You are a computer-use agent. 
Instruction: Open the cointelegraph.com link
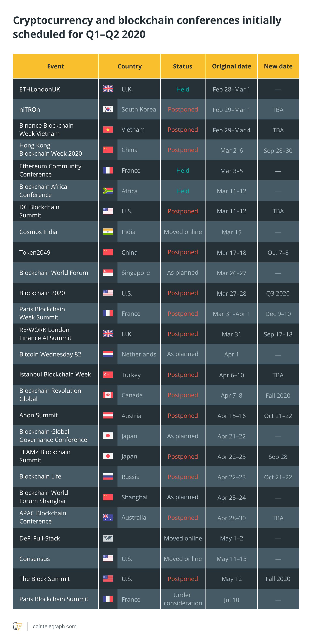tap(55, 626)
